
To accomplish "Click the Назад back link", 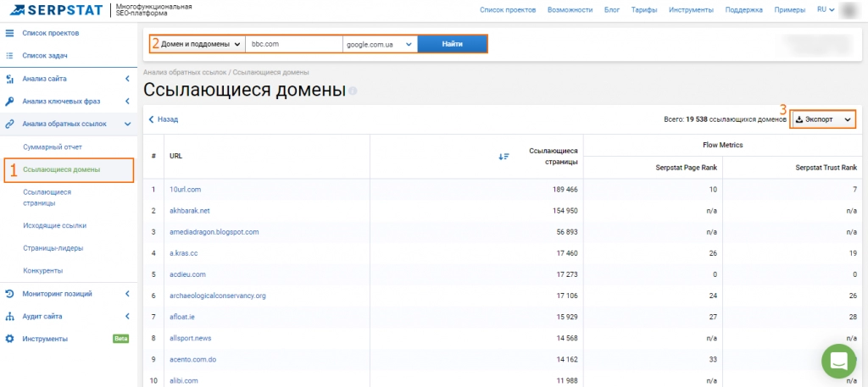I will click(164, 119).
